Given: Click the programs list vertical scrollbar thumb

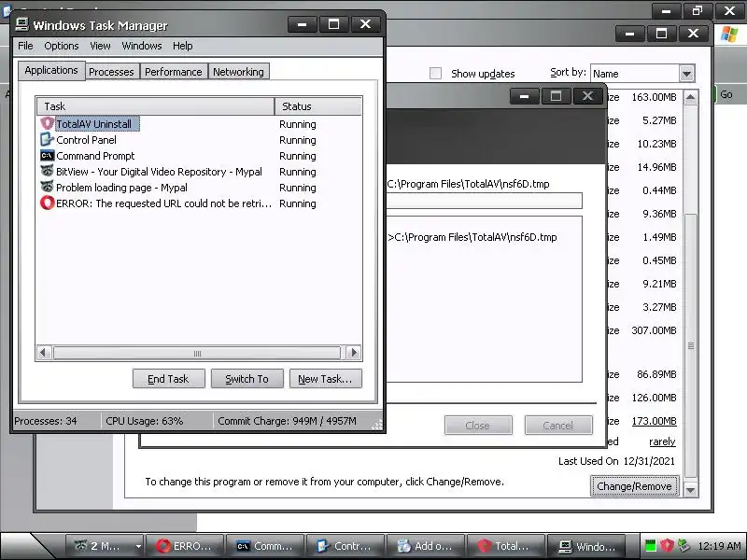Looking at the screenshot, I should pyautogui.click(x=691, y=345).
